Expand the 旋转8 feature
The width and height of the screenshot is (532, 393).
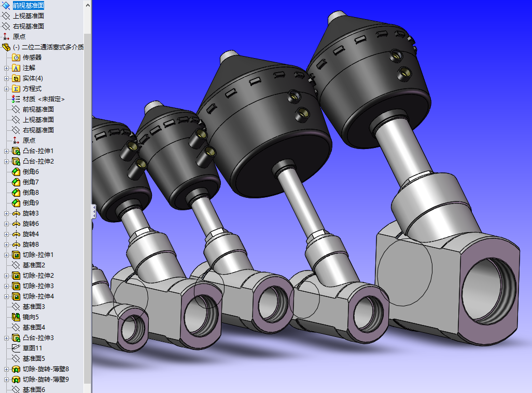(x=6, y=245)
